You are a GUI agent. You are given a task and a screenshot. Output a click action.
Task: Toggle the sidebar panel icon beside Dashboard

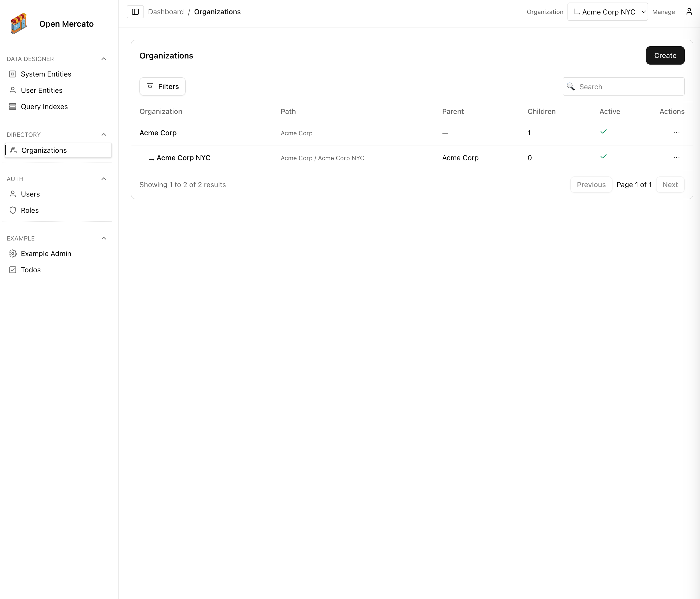(135, 11)
